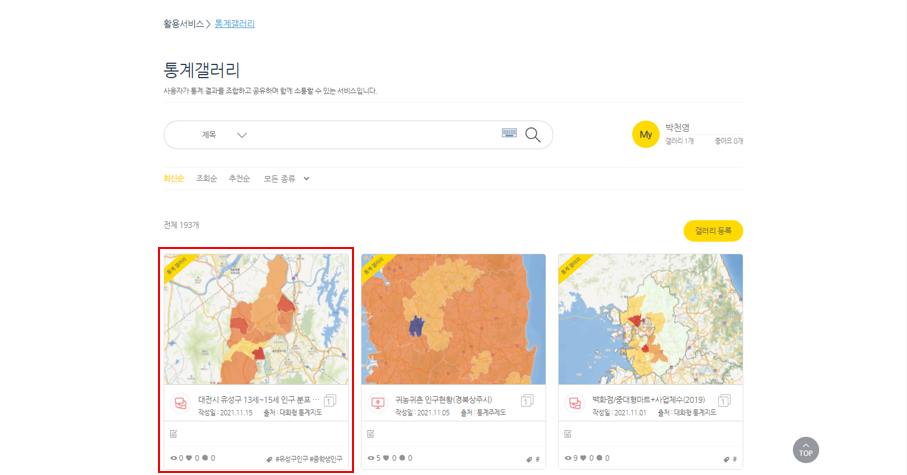
Task: Click the 통계갤러리 page heading
Action: coord(201,70)
